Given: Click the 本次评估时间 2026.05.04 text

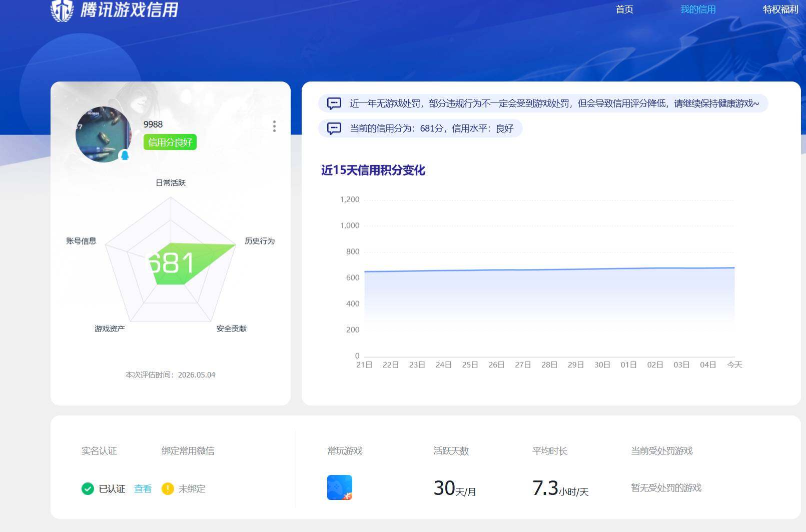Looking at the screenshot, I should coord(170,374).
